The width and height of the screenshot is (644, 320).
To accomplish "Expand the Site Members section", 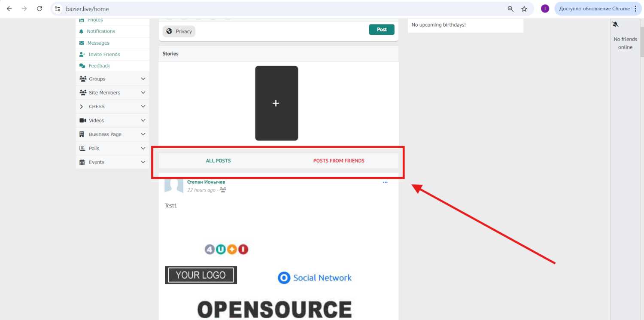I will pyautogui.click(x=143, y=93).
